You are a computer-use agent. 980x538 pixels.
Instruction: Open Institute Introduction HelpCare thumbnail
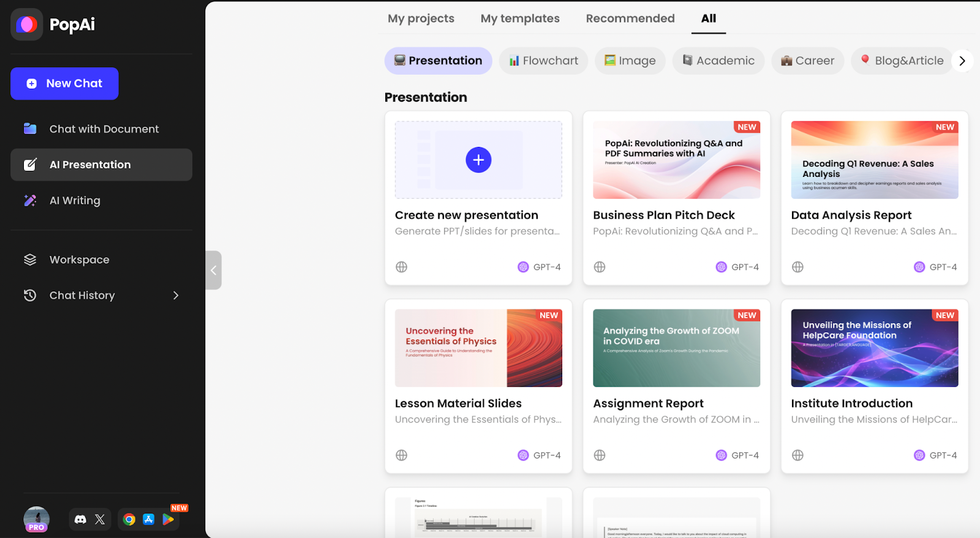click(875, 348)
